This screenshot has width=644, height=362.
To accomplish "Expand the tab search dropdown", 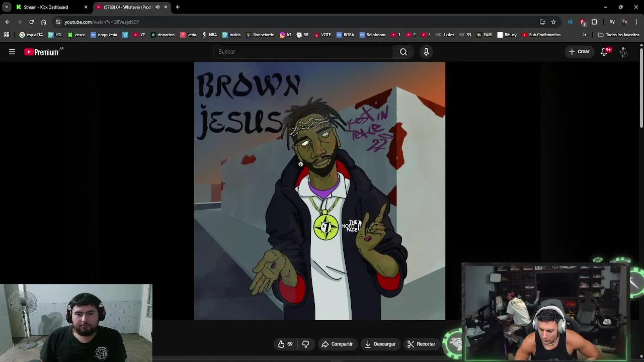I will (7, 7).
